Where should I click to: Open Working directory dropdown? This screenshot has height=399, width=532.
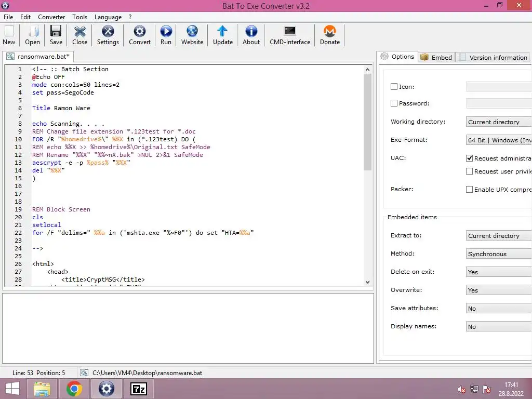(x=499, y=122)
